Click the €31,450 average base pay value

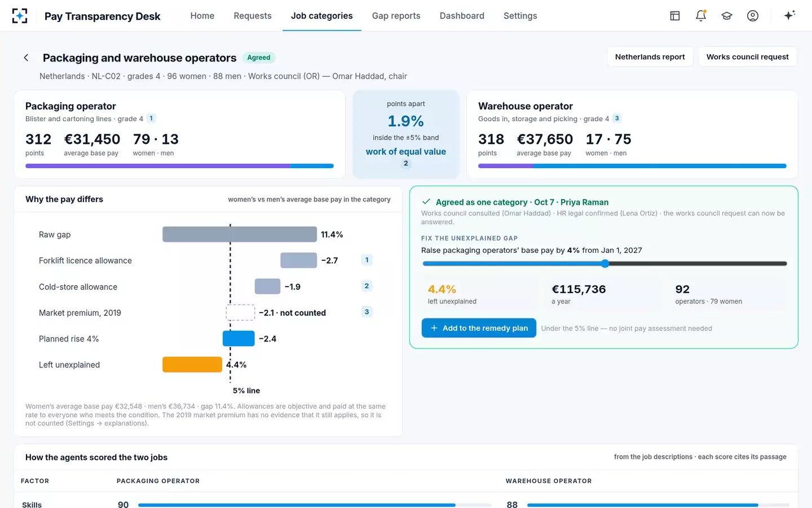(92, 139)
